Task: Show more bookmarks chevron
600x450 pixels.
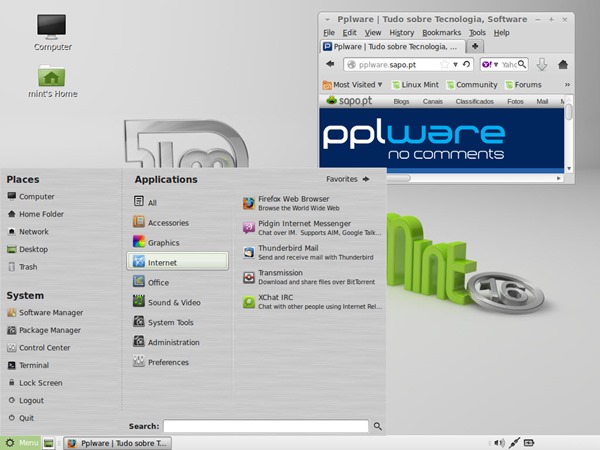Action: (x=567, y=85)
